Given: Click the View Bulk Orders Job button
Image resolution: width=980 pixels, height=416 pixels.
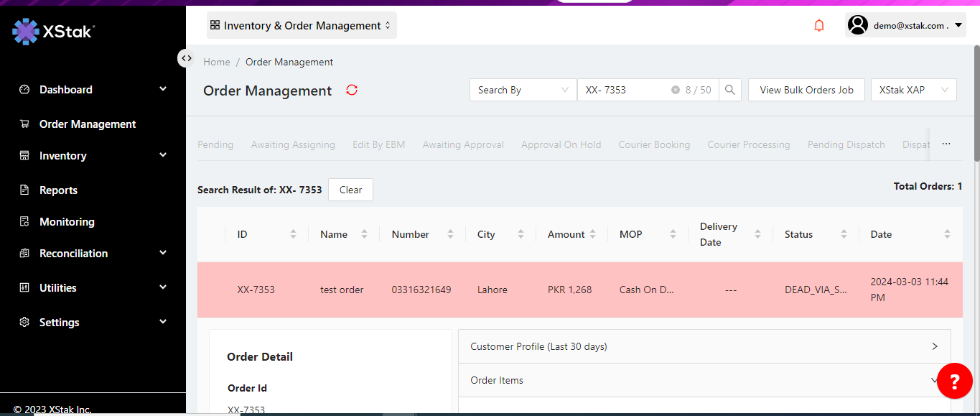Looking at the screenshot, I should tap(806, 90).
